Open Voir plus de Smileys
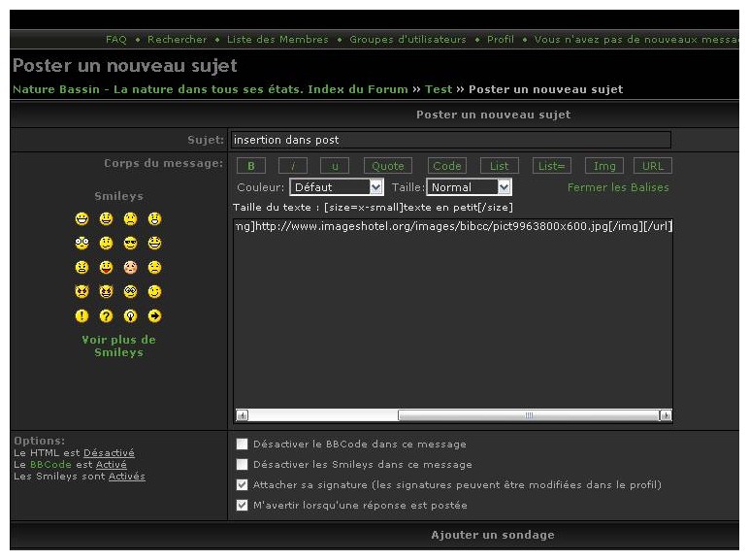 pos(118,346)
